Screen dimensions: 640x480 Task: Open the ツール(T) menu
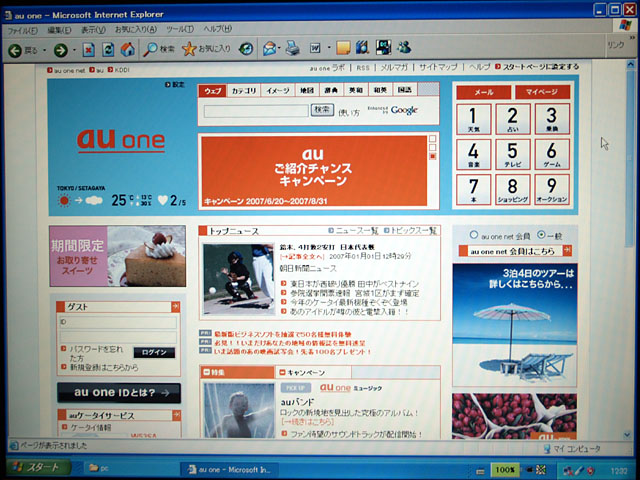pos(180,29)
